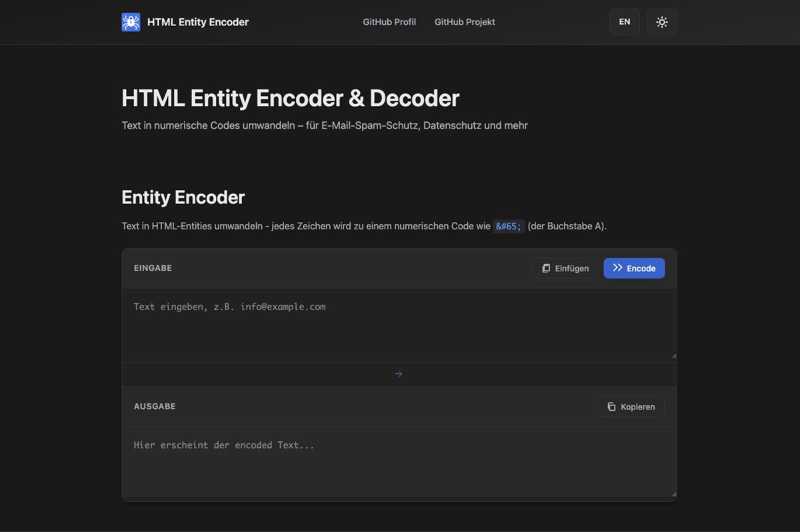Click inside the Ausgabe output area

click(x=399, y=463)
